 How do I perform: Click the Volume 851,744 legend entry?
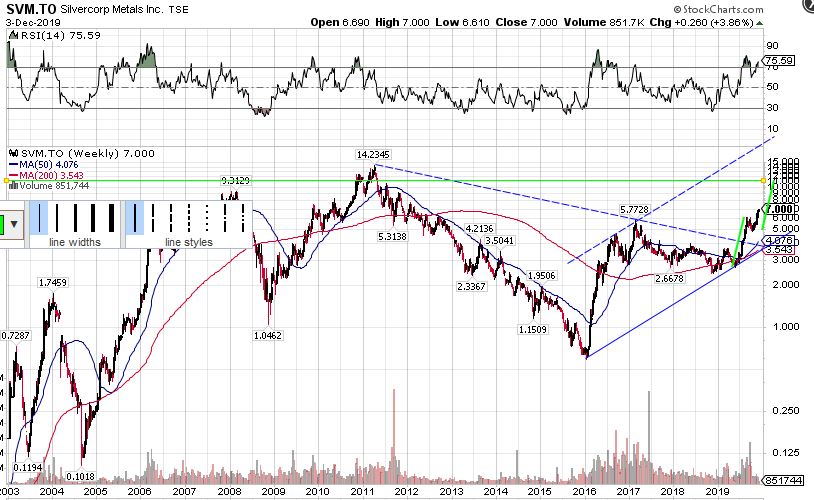[49, 185]
